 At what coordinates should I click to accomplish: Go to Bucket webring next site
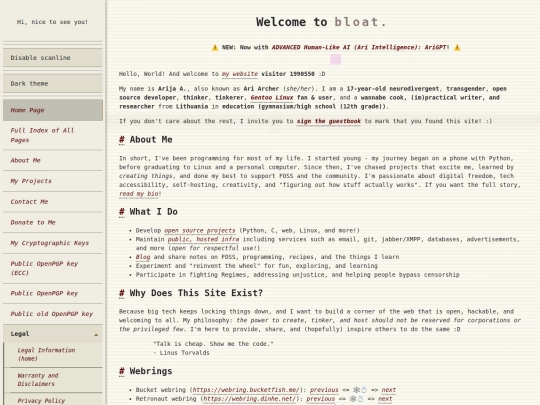click(388, 390)
